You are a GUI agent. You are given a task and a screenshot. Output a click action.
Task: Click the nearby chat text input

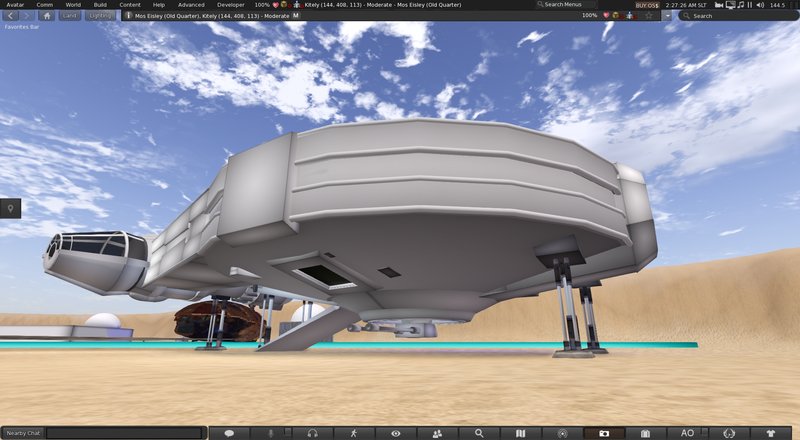(125, 433)
